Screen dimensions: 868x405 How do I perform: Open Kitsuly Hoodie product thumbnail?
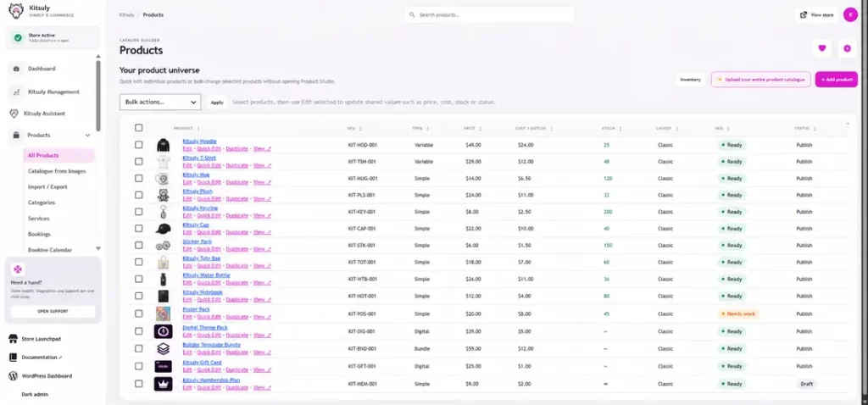pos(163,145)
